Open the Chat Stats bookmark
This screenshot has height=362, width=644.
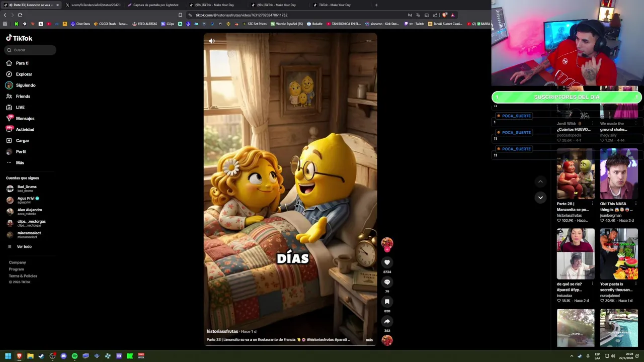click(80, 24)
